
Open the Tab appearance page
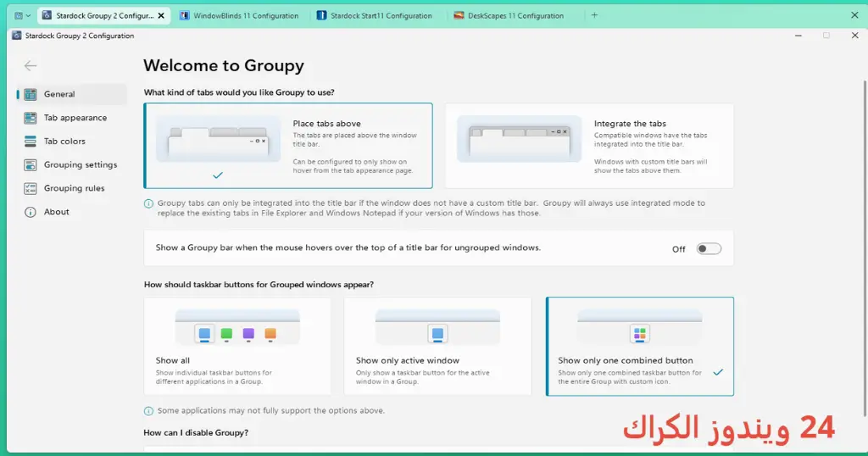pos(72,117)
